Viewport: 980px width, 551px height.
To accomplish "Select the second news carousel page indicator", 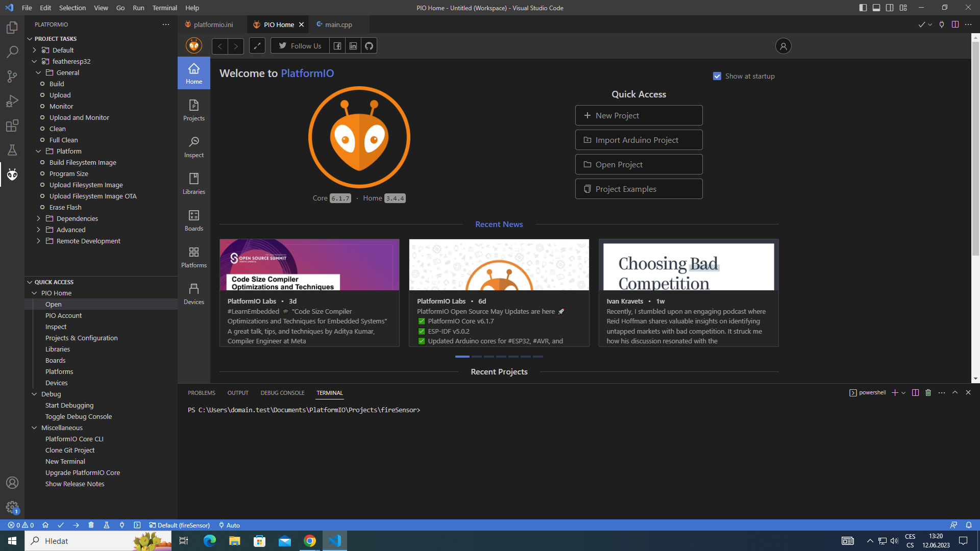I will coord(477,357).
